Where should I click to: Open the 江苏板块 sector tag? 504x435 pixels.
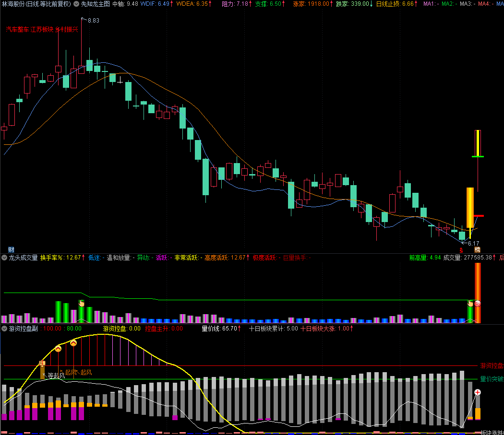pos(42,29)
